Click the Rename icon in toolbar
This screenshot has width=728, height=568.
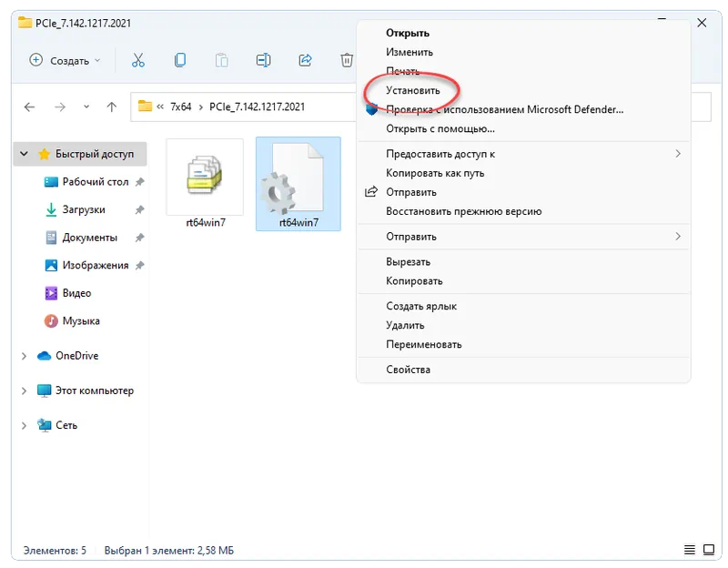263,60
